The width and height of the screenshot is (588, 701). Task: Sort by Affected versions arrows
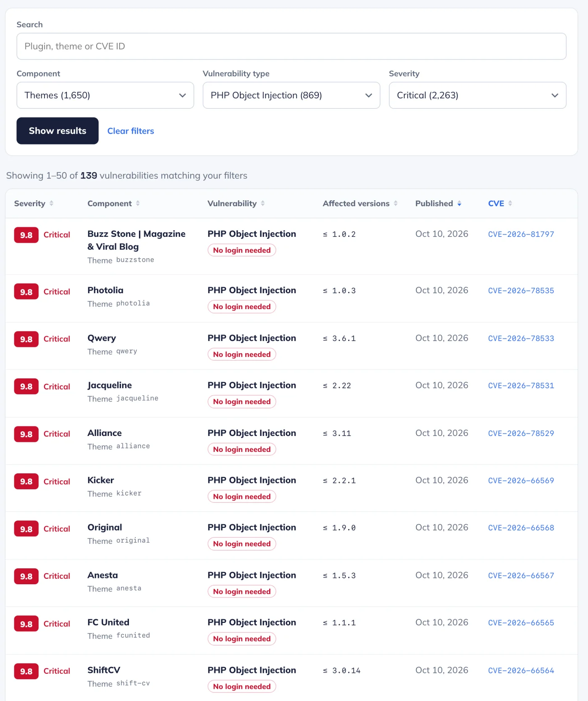396,203
